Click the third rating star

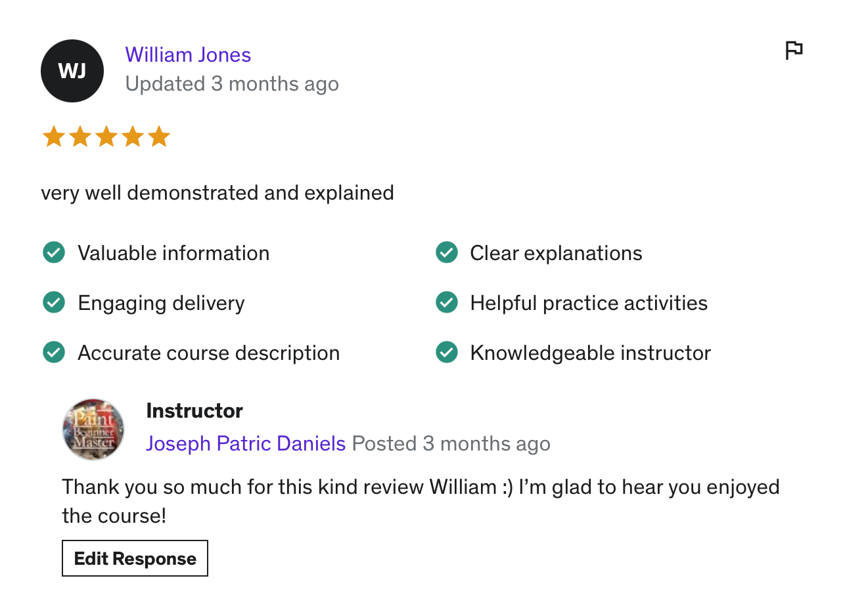[x=106, y=137]
